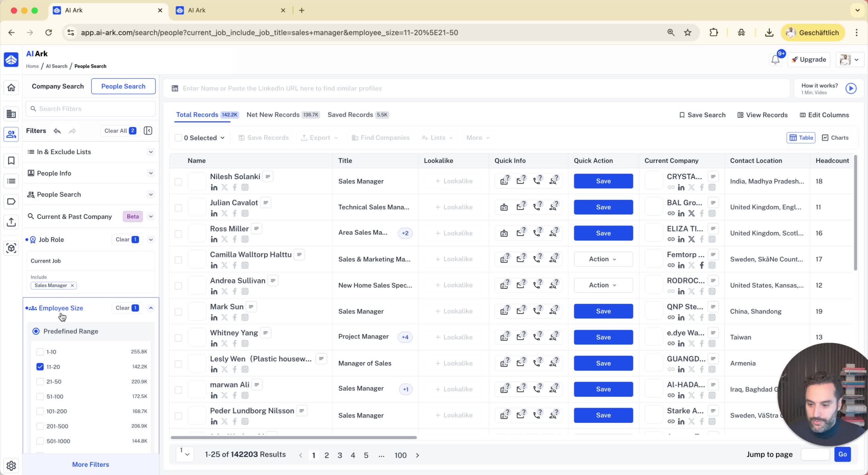This screenshot has height=475, width=868.
Task: Open the home icon in left sidebar
Action: 11,88
